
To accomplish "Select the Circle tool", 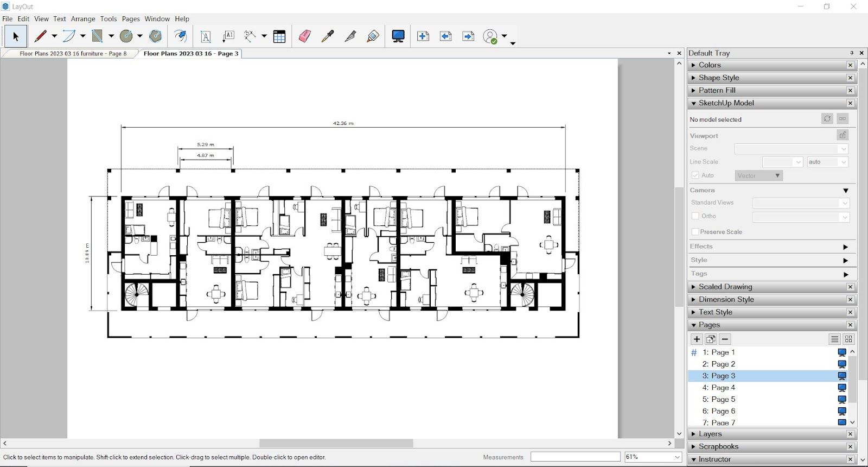I will pyautogui.click(x=126, y=36).
